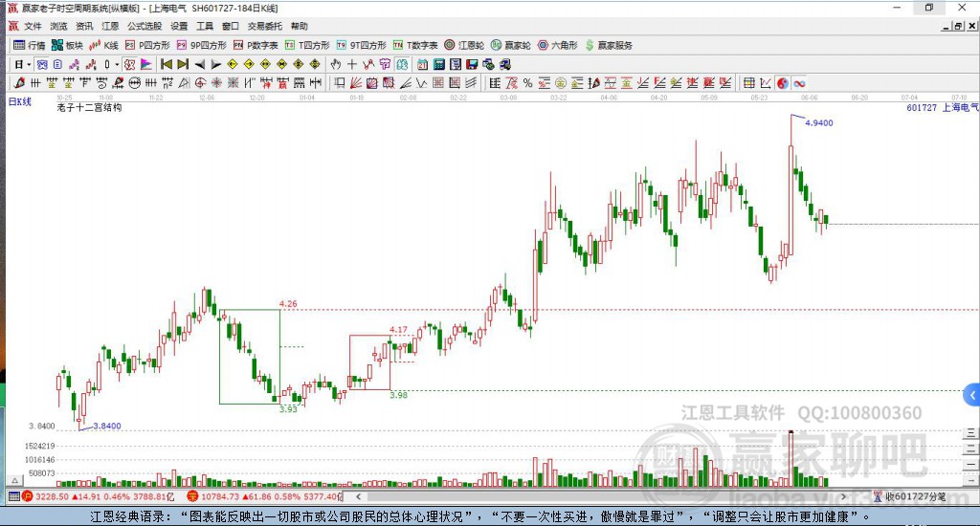Expand volume panel with up-triangle button
This screenshot has width=980, height=526.
click(x=14, y=480)
